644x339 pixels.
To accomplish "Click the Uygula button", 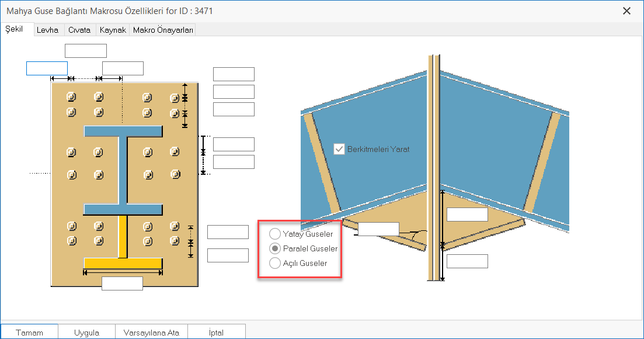I will (86, 333).
